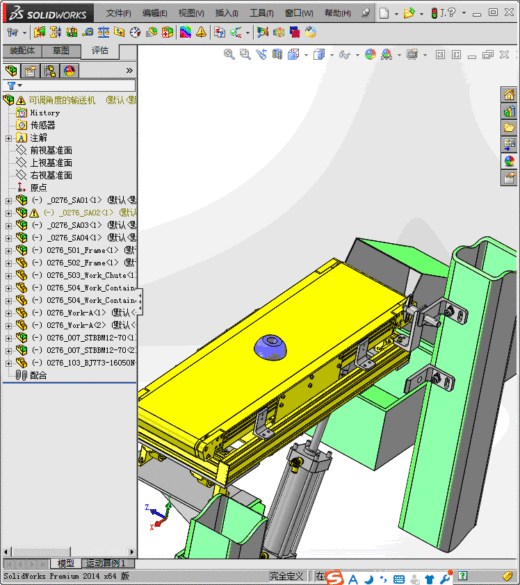The height and width of the screenshot is (585, 520).
Task: Select the 前视基准面 plane in tree
Action: click(51, 150)
